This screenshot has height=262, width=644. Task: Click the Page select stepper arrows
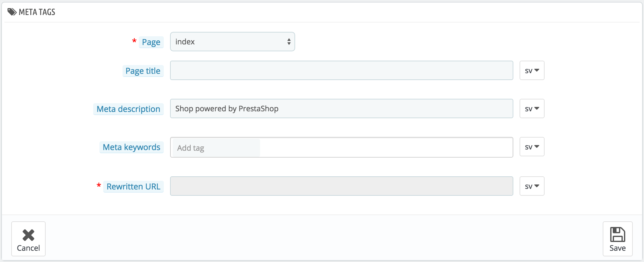289,42
